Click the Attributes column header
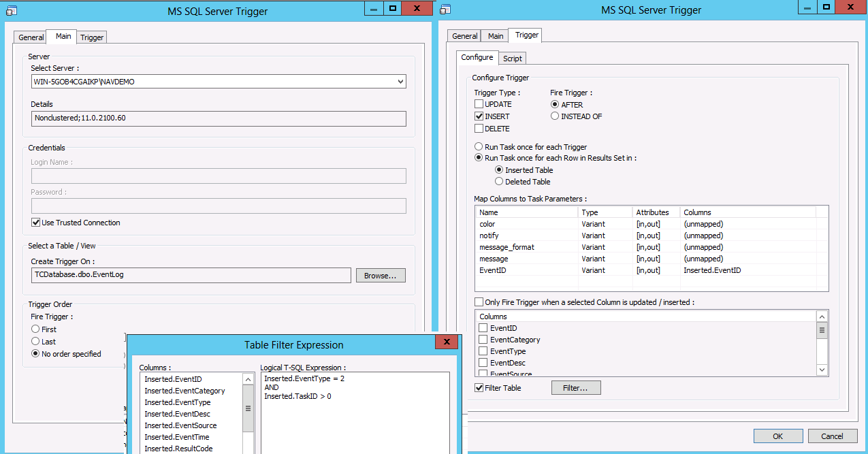Viewport: 868px width, 454px height. (656, 212)
